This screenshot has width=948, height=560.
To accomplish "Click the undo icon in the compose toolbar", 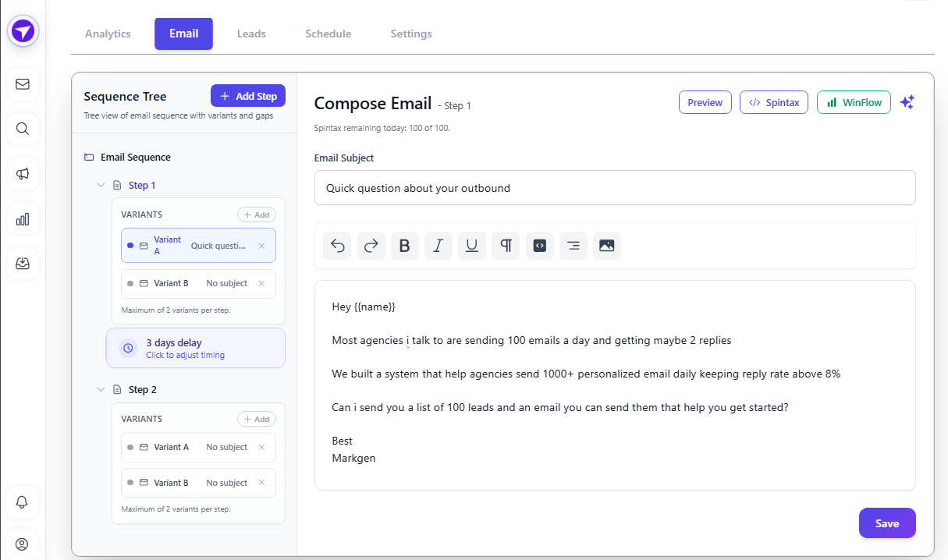I will [x=336, y=245].
